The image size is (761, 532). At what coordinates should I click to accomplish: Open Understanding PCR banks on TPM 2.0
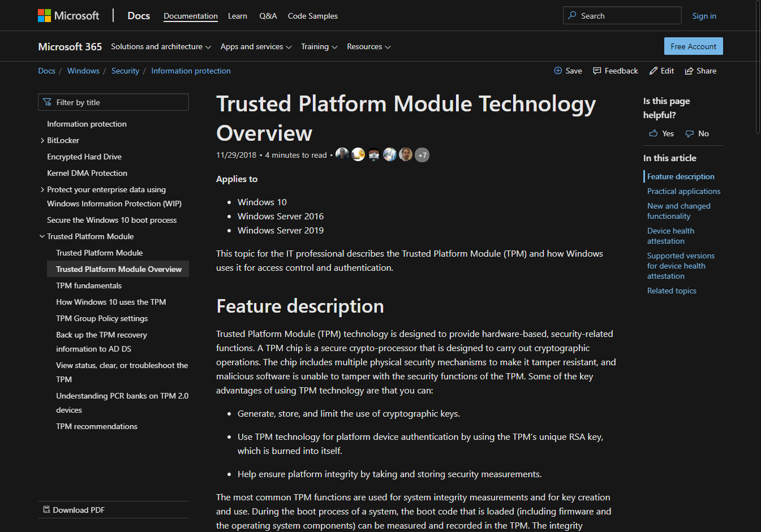point(122,403)
